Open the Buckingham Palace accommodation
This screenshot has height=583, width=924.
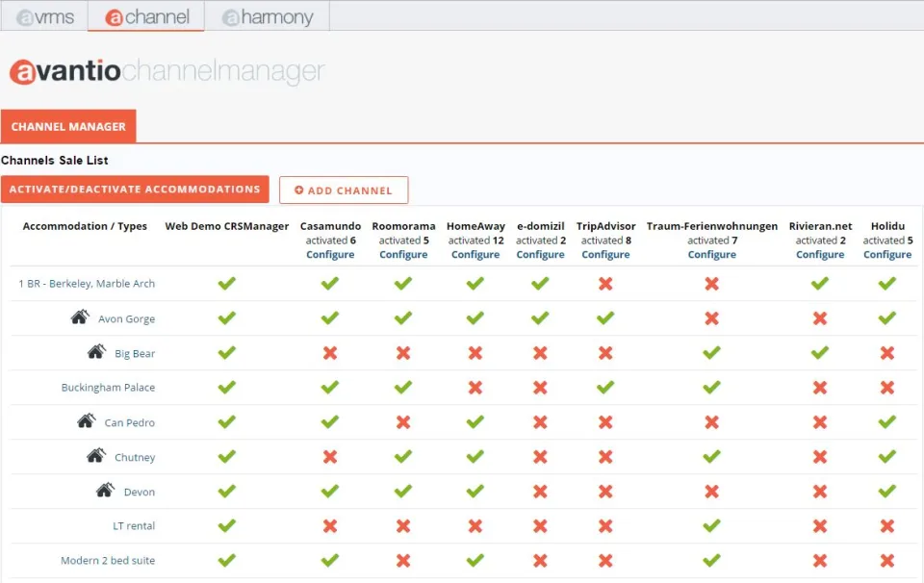pyautogui.click(x=108, y=388)
